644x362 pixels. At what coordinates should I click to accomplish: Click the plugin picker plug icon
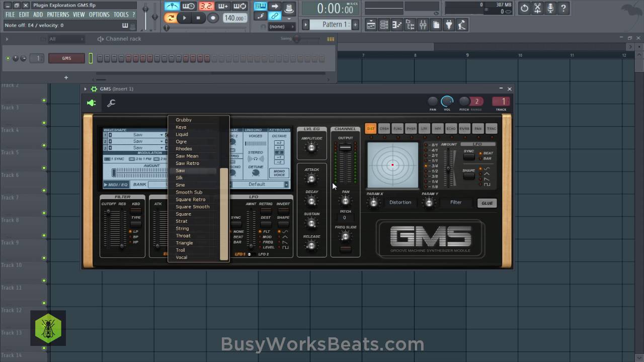coord(449,25)
